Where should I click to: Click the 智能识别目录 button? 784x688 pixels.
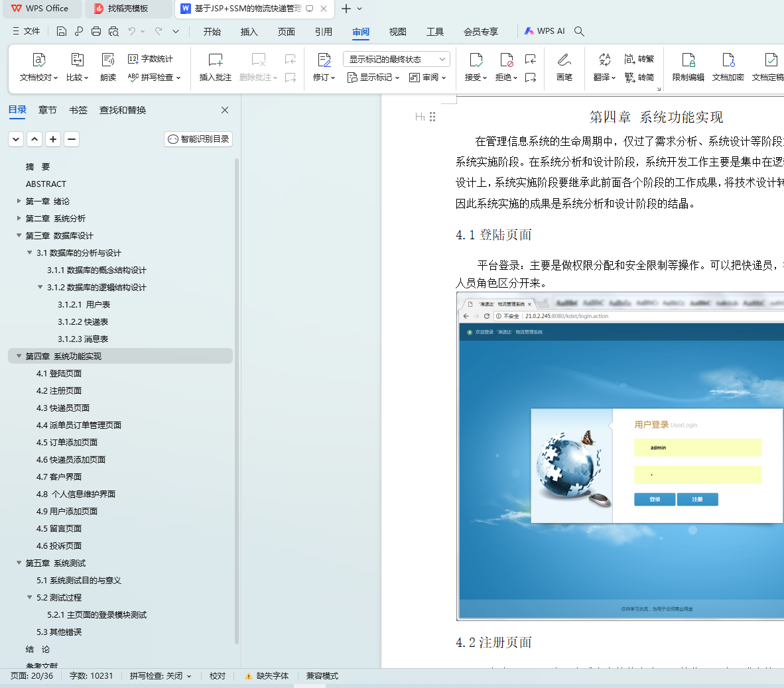click(198, 139)
